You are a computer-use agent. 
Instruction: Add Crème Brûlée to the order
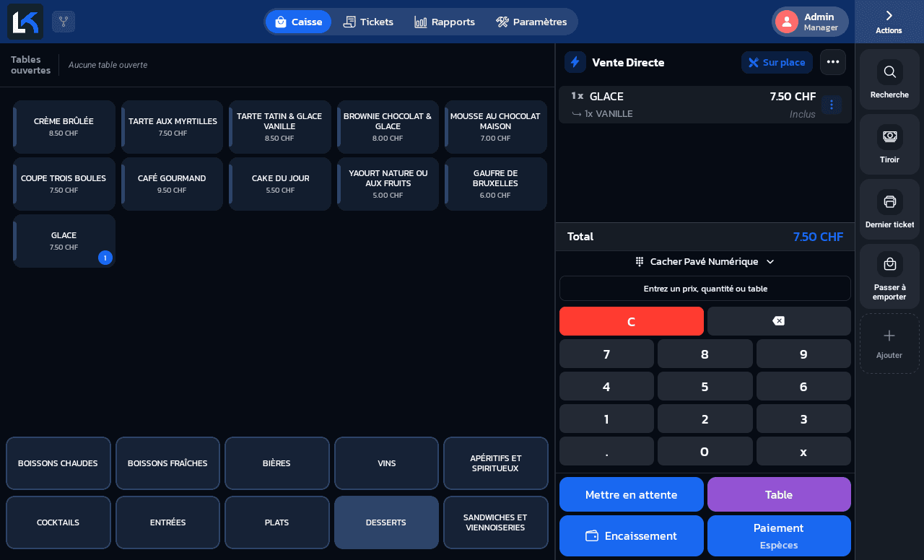click(64, 127)
